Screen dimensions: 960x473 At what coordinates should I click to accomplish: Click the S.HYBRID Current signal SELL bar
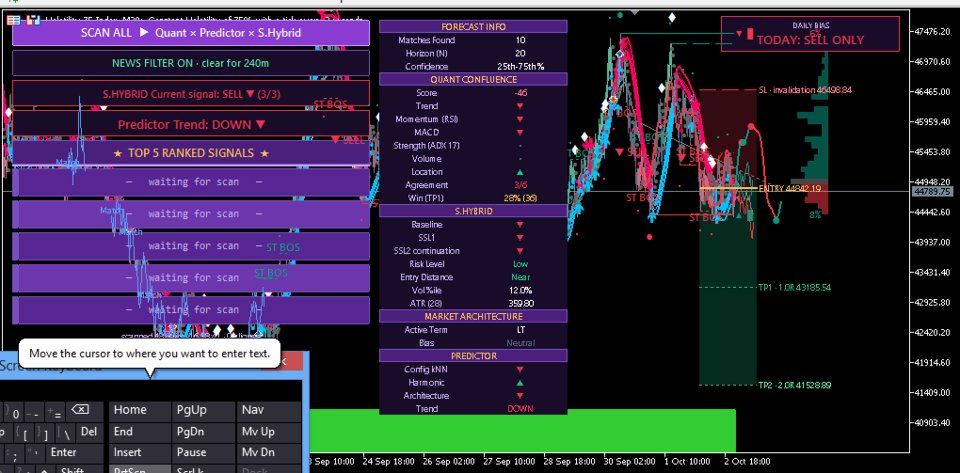[191, 94]
